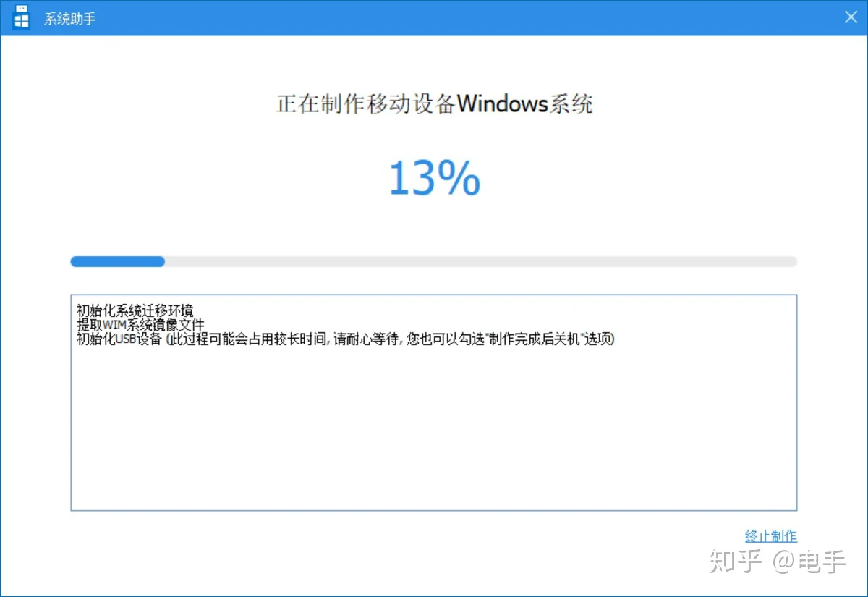The width and height of the screenshot is (868, 597).
Task: Close the 系统助手 window
Action: click(851, 17)
